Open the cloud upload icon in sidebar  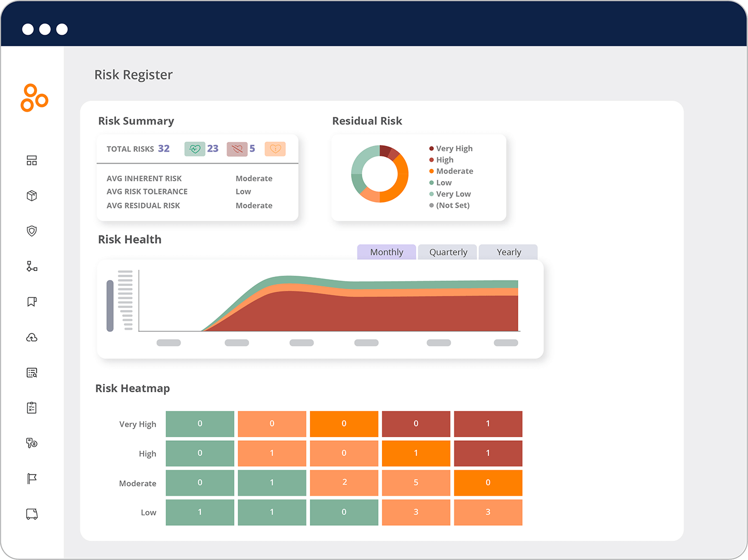[x=32, y=337]
